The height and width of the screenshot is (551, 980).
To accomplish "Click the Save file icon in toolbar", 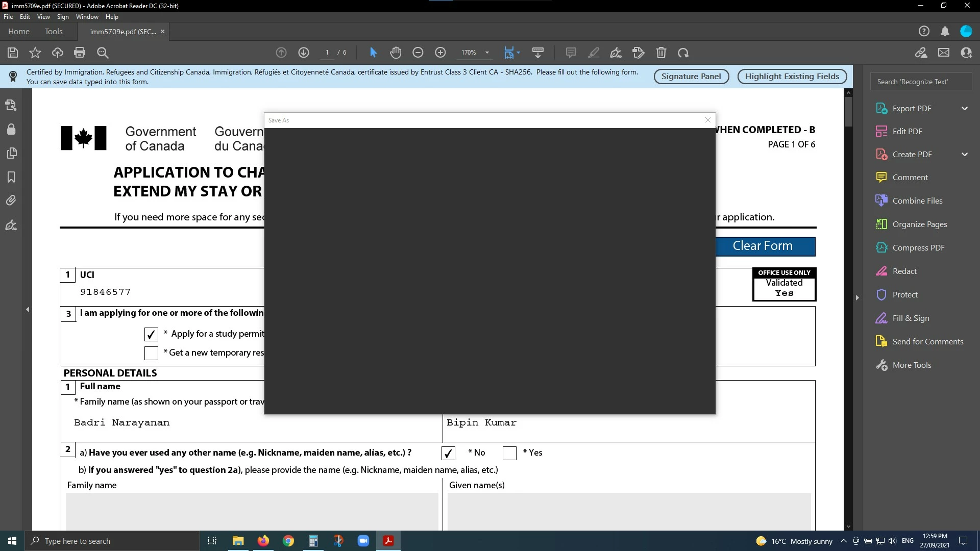I will tap(13, 53).
